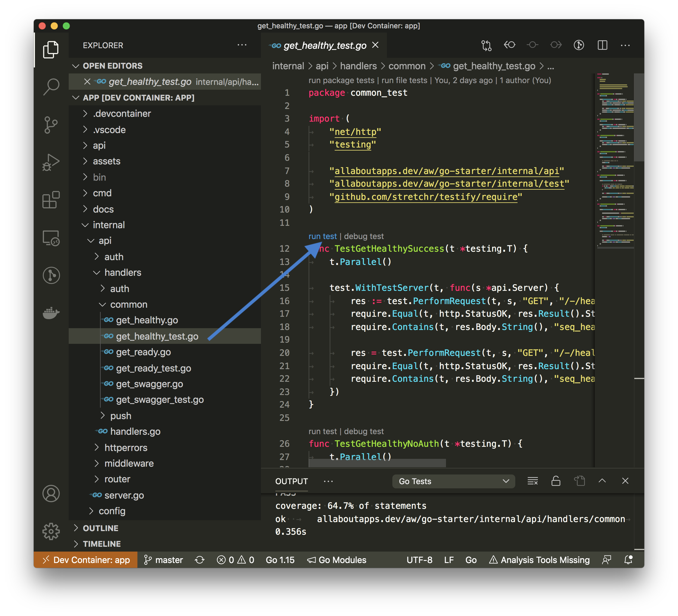
Task: Open the Run and Debug view icon
Action: coord(51,162)
